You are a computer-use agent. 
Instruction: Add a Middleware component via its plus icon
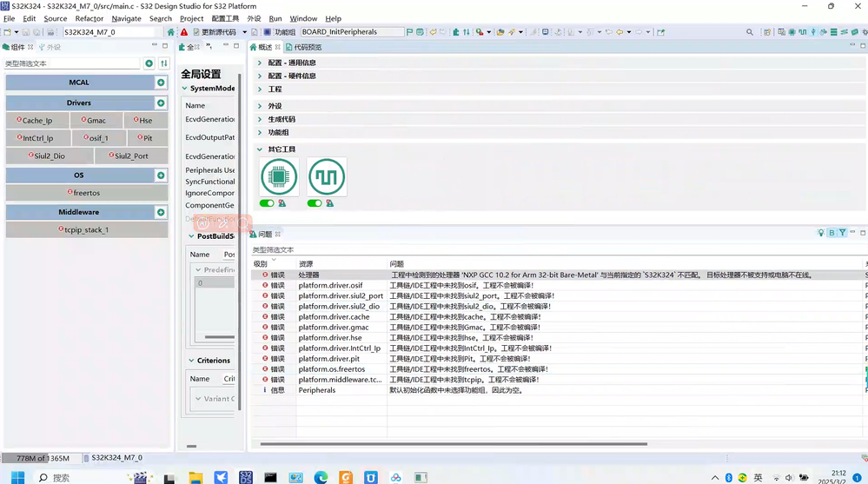161,212
